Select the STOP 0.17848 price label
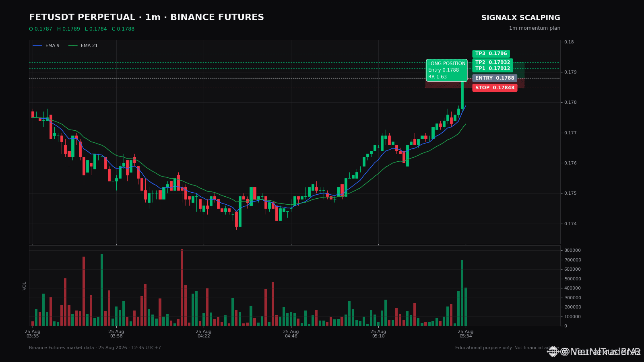The height and width of the screenshot is (362, 644). (x=495, y=88)
